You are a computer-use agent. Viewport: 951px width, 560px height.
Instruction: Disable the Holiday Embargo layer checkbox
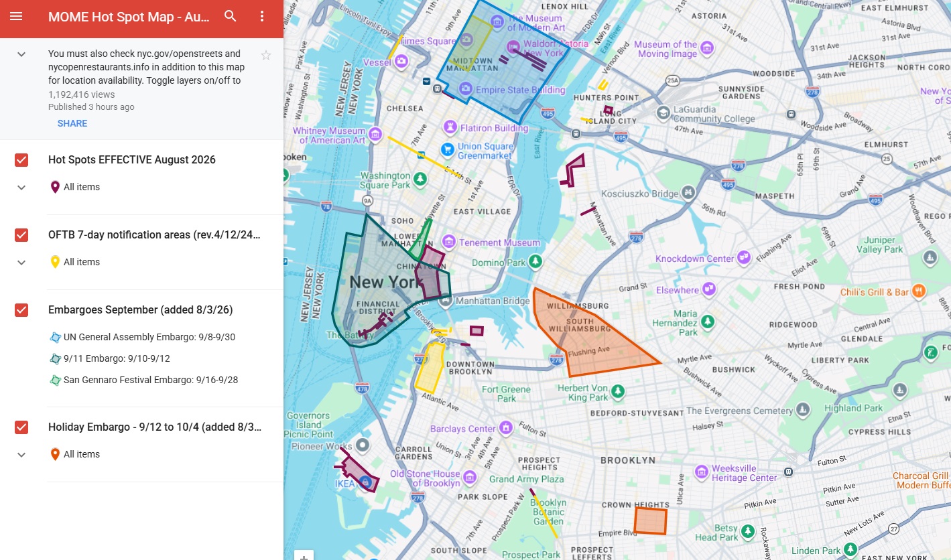click(21, 427)
